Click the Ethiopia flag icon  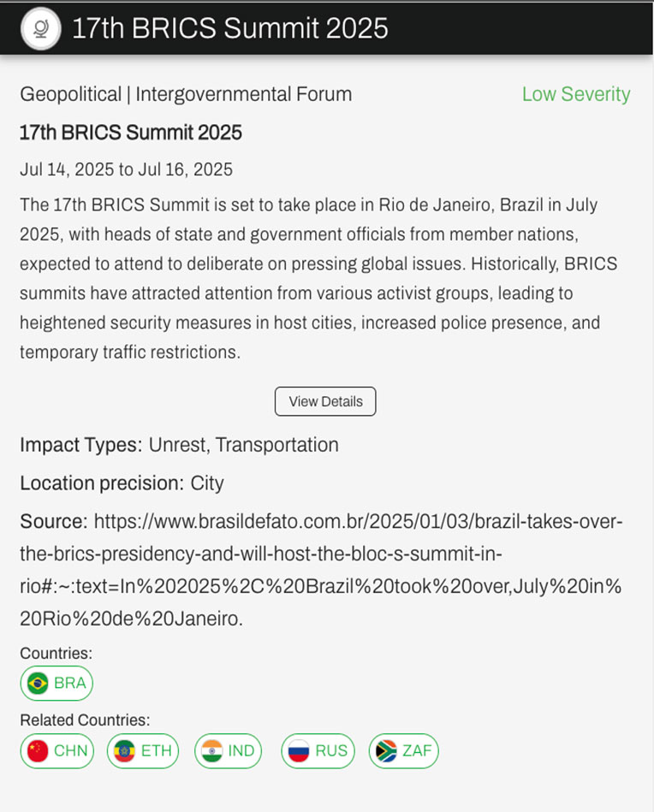click(x=125, y=750)
